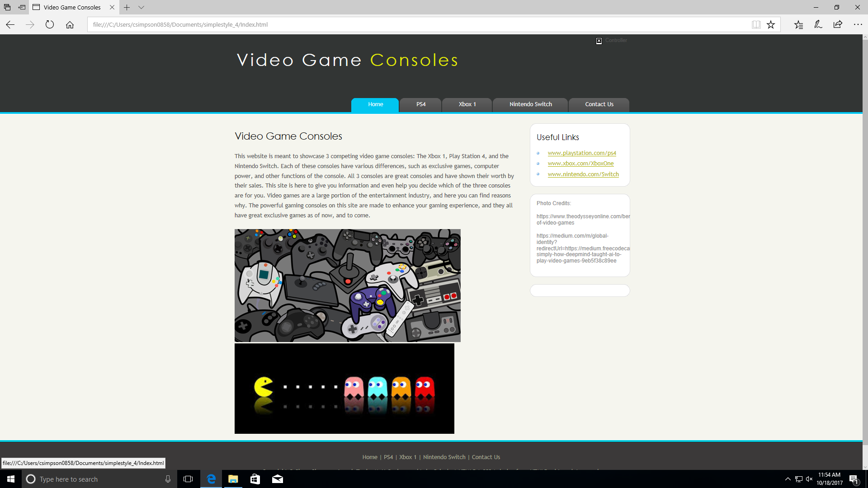Click the www.playstation.com/ps4 useful link
Image resolution: width=868 pixels, height=488 pixels.
pos(581,153)
